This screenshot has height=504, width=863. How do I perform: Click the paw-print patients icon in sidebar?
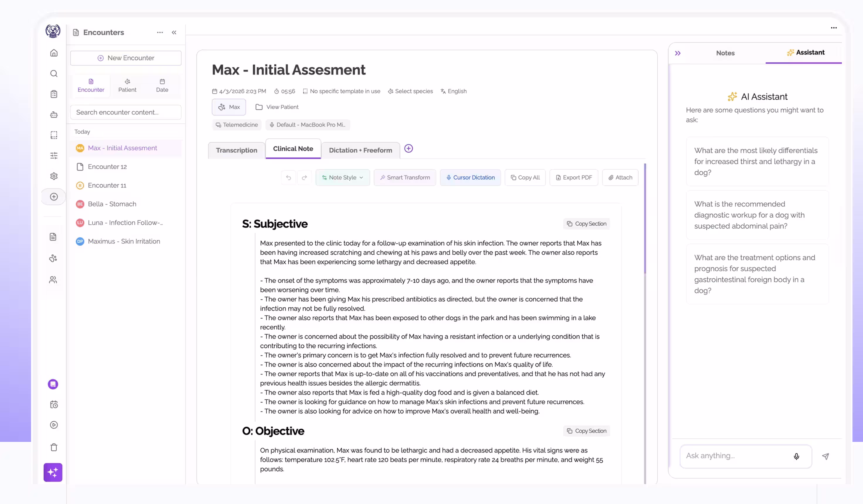(54, 258)
